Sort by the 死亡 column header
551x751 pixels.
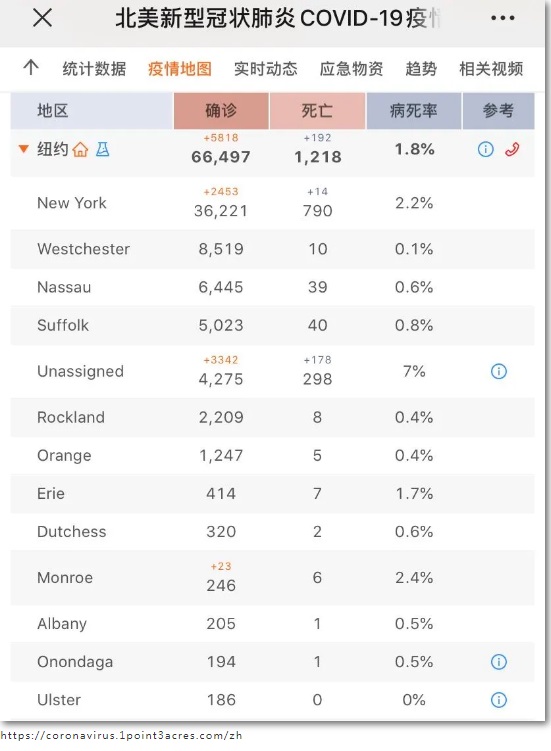(317, 111)
